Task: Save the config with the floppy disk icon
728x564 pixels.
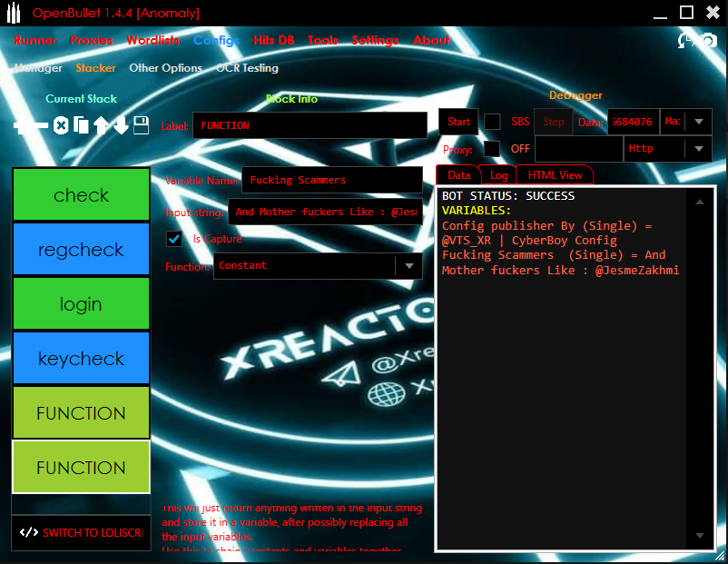Action: click(x=141, y=125)
